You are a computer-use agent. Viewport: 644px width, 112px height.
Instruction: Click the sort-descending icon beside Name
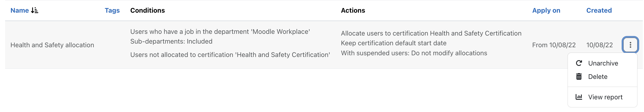tap(34, 10)
